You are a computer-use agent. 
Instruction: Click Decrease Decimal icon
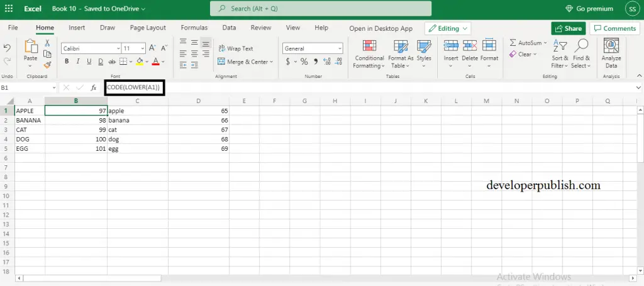(338, 62)
